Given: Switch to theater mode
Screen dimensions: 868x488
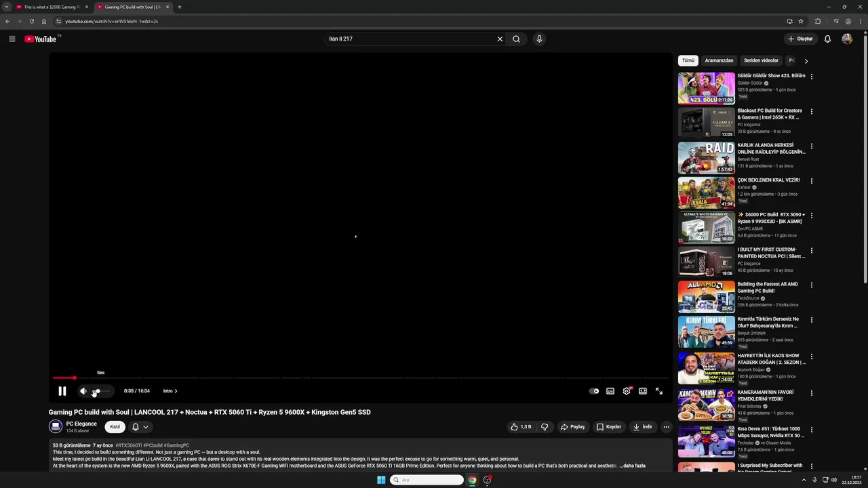Looking at the screenshot, I should click(x=643, y=391).
